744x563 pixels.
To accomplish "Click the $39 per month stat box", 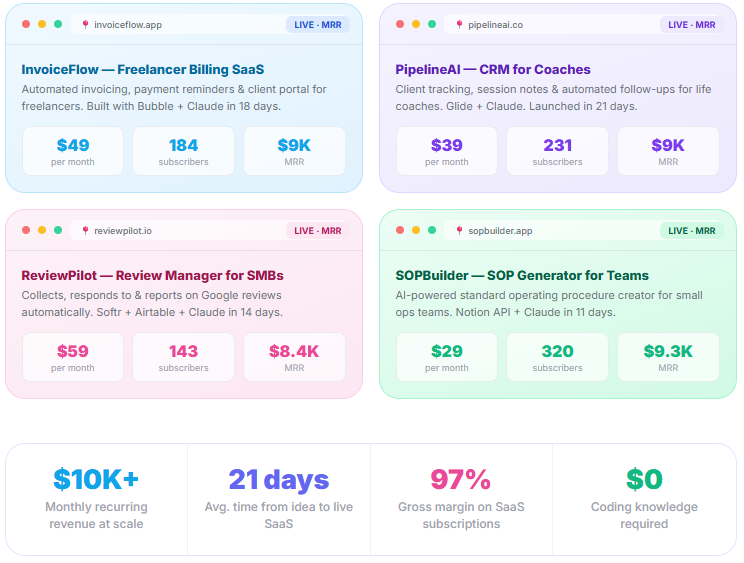I will (x=446, y=151).
